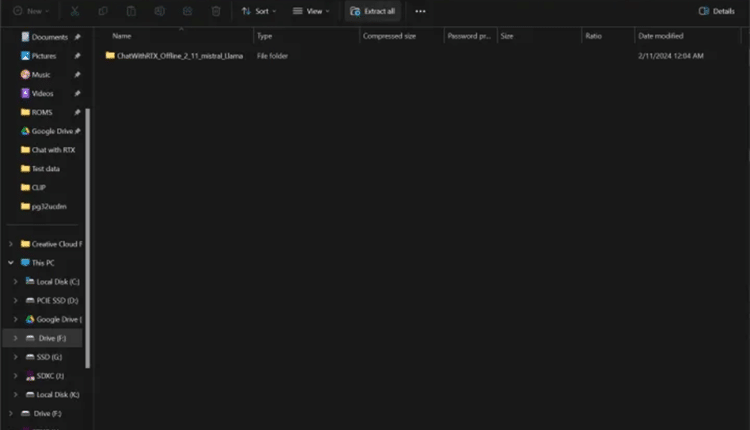Click the Delete trash can icon

coord(216,11)
